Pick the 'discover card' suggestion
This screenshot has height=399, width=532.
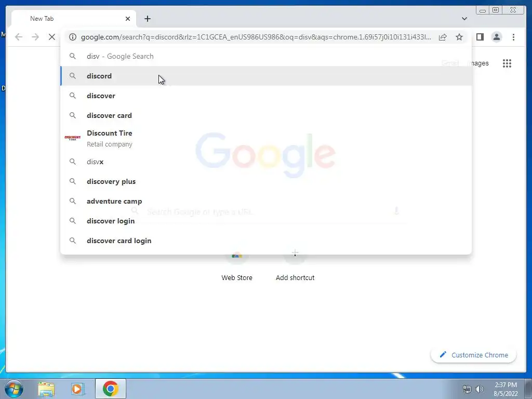pyautogui.click(x=266, y=115)
